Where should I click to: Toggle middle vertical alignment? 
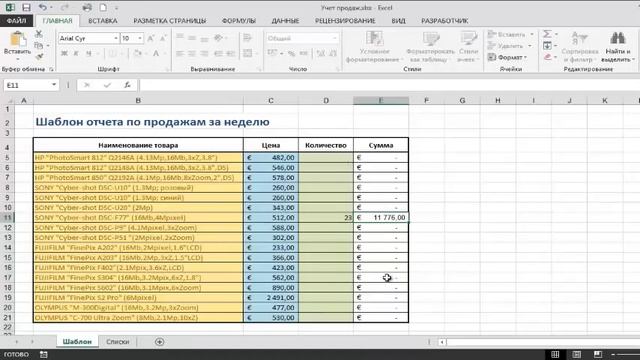coord(192,38)
